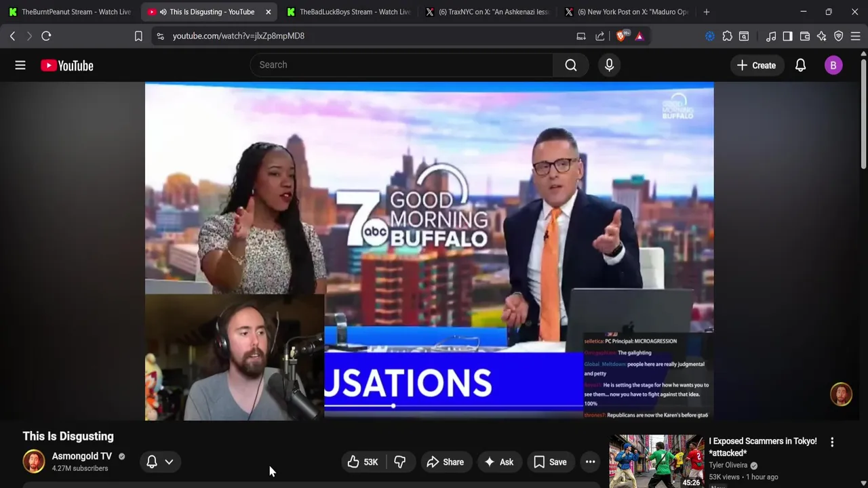Open the notifications bell in the header
Screen dimensions: 868x488
[800, 65]
